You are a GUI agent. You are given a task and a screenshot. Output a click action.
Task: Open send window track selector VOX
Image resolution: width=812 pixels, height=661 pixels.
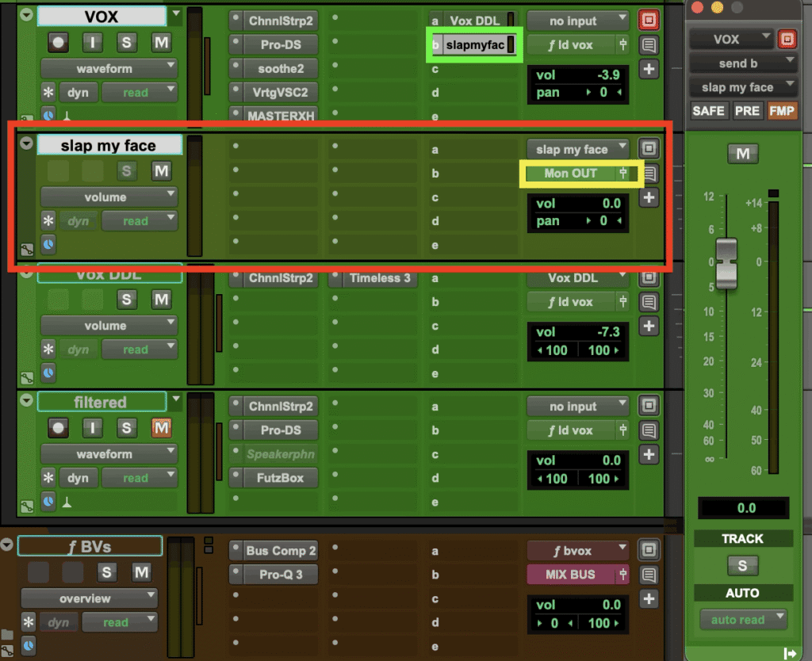[731, 40]
